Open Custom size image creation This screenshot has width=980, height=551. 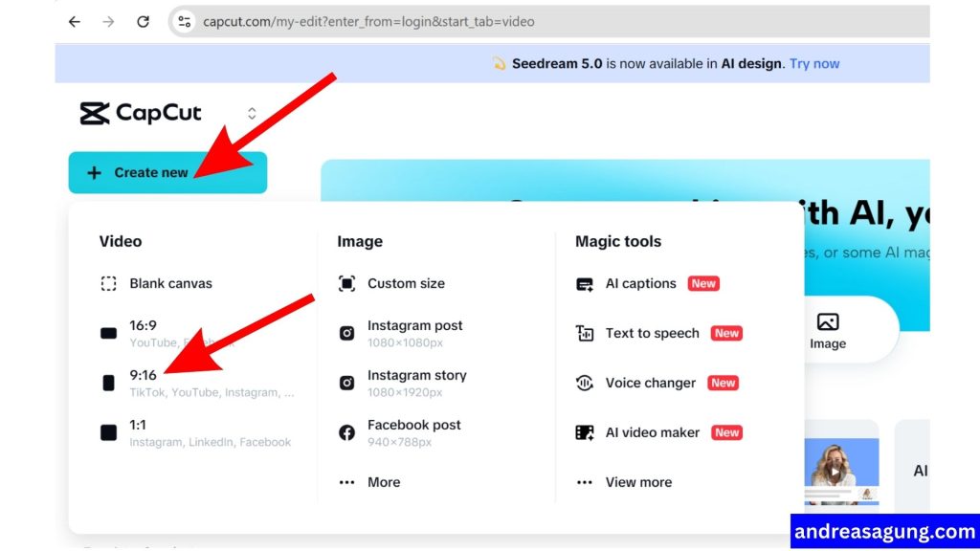(407, 283)
